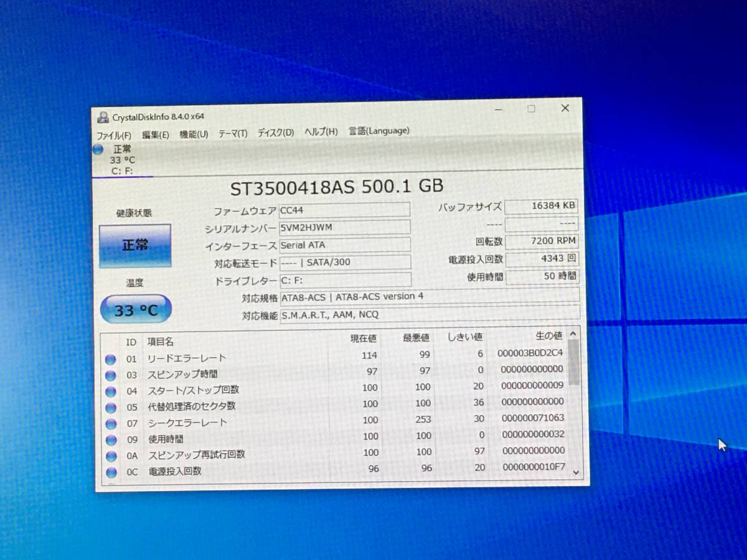747x560 pixels.
Task: Click the ST3500418AS 500.1 GB model title
Action: 337,187
